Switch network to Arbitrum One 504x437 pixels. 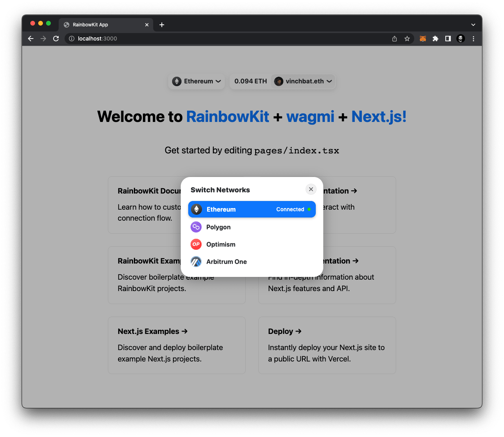pyautogui.click(x=252, y=262)
